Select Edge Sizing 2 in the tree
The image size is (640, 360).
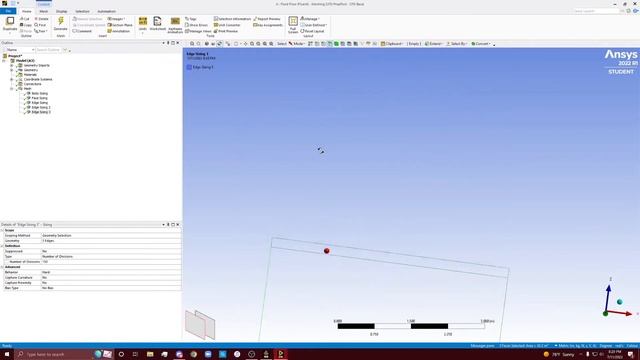(x=41, y=107)
